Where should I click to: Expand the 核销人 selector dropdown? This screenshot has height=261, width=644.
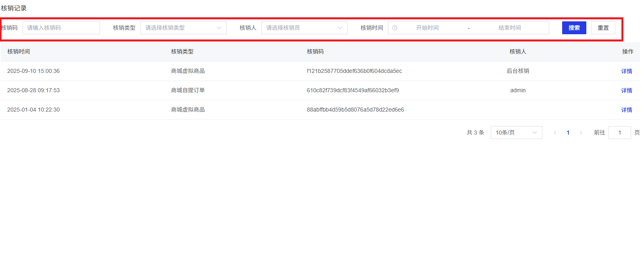[x=304, y=28]
